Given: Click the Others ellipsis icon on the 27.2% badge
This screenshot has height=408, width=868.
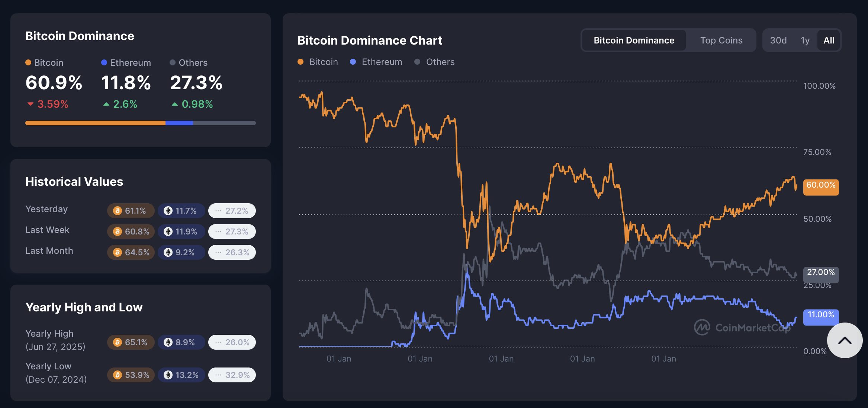Looking at the screenshot, I should 218,210.
